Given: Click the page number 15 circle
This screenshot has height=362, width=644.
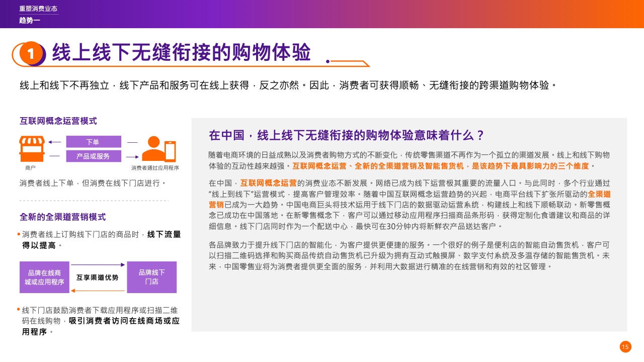Looking at the screenshot, I should 625,347.
